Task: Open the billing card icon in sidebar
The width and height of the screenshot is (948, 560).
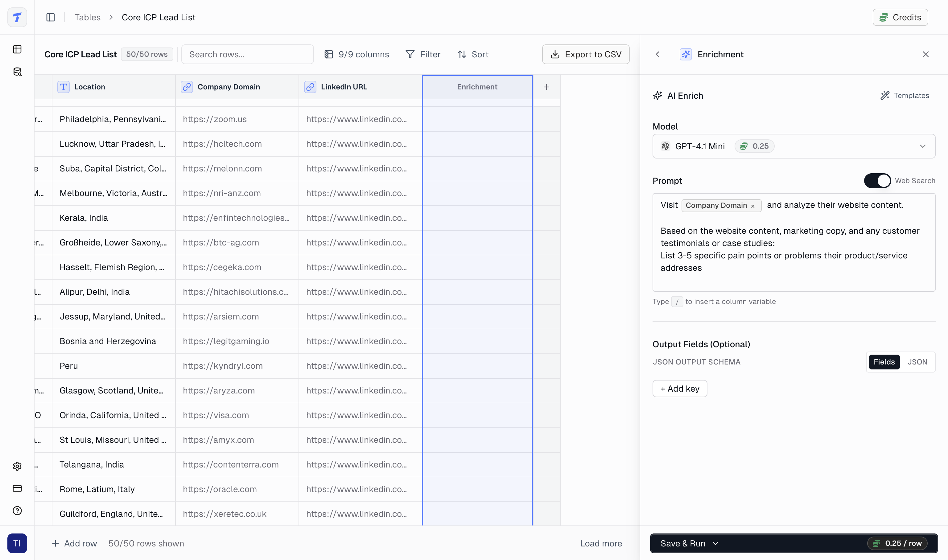Action: [17, 488]
